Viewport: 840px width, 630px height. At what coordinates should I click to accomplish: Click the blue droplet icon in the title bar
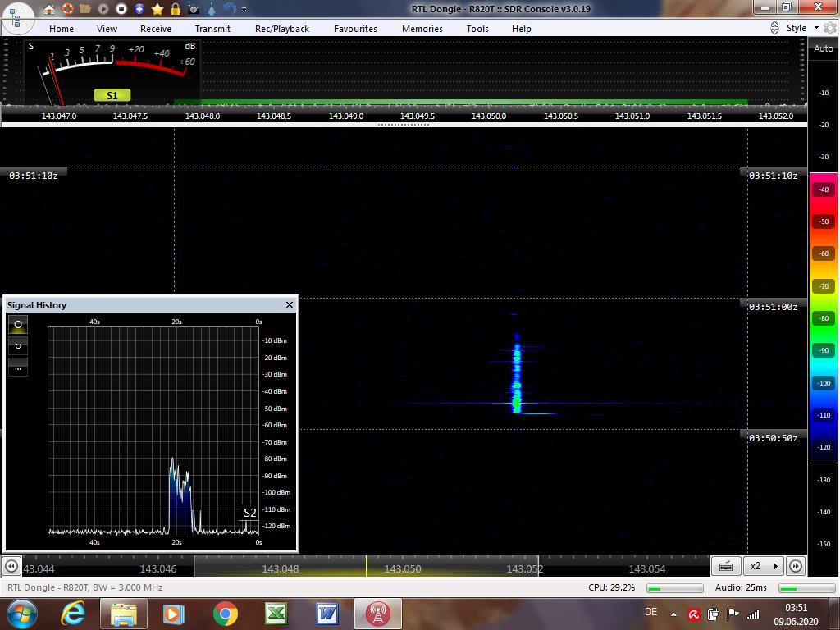pyautogui.click(x=212, y=8)
